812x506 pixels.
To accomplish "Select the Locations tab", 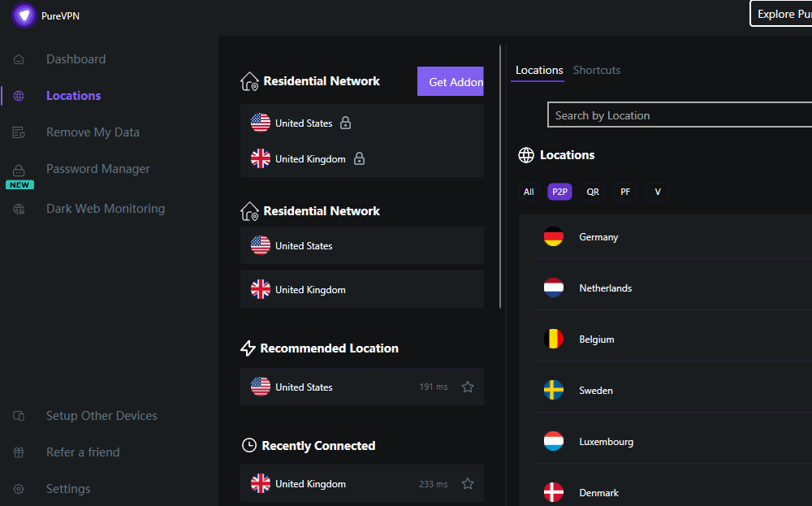I will click(538, 70).
